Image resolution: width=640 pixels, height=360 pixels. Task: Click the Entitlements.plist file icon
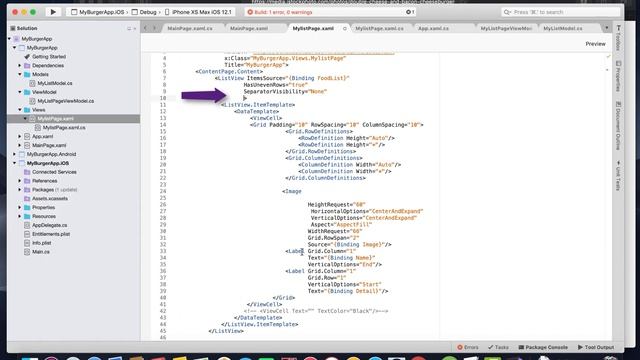27,234
